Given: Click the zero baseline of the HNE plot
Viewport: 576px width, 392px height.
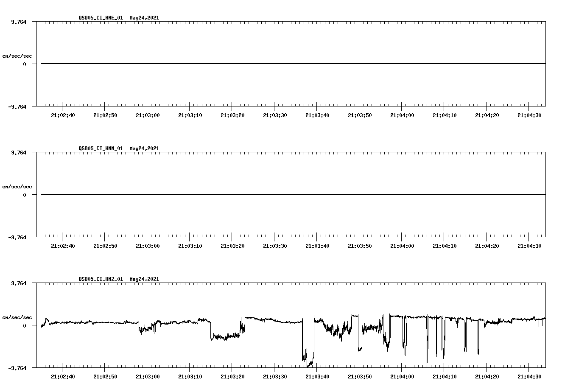Looking at the screenshot, I should pos(170,63).
